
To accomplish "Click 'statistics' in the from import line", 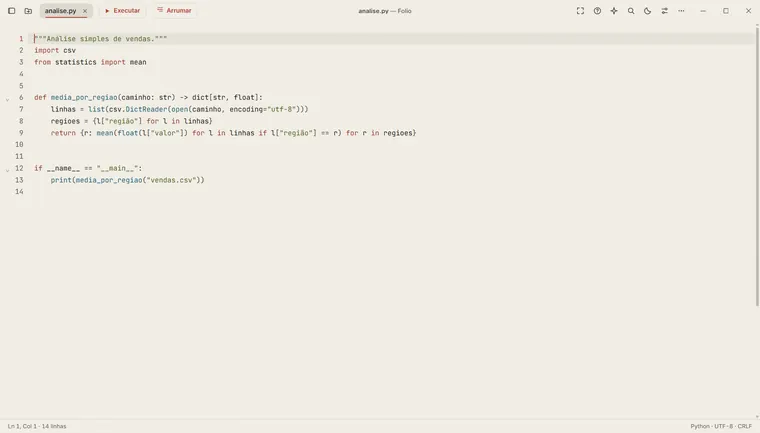I will (x=76, y=62).
